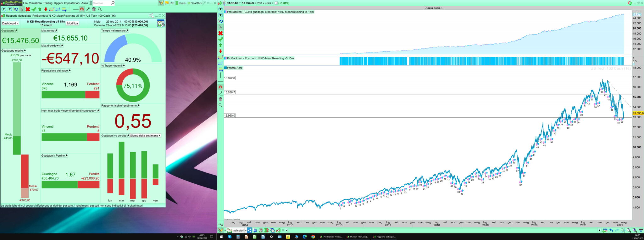The height and width of the screenshot is (240, 644).
Task: Add a green up arrow from main toolbar
Action: click(40, 9)
